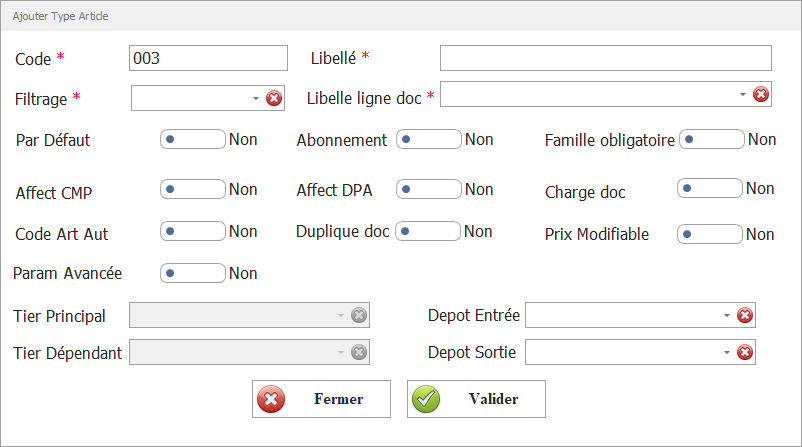Clear the Filtrage field with red X icon
This screenshot has width=802, height=447.
tap(274, 98)
